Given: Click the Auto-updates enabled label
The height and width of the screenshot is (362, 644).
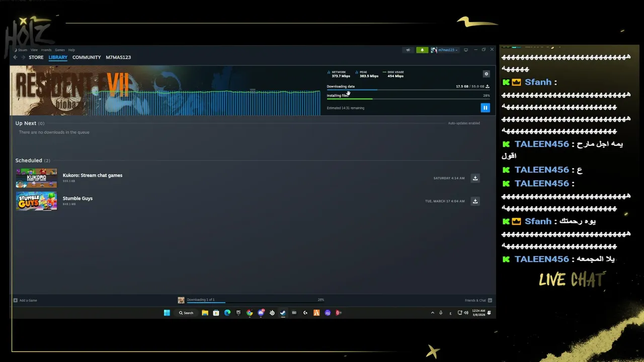Looking at the screenshot, I should pos(464,123).
